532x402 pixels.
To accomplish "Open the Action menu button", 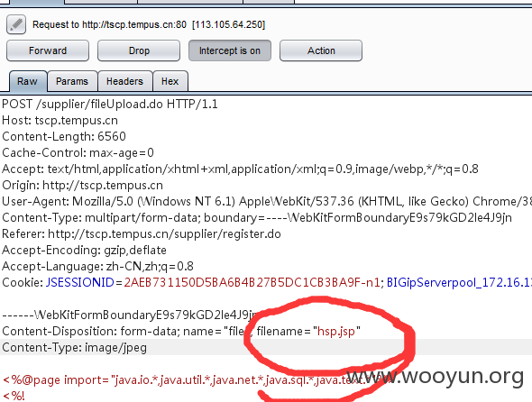I will coord(321,50).
